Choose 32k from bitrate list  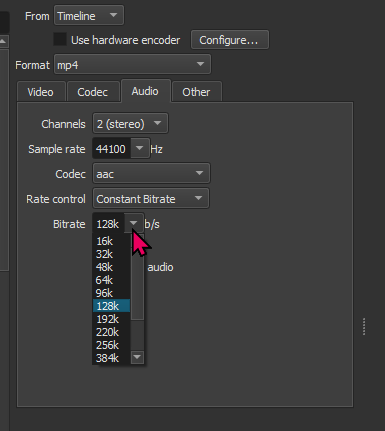(x=111, y=254)
